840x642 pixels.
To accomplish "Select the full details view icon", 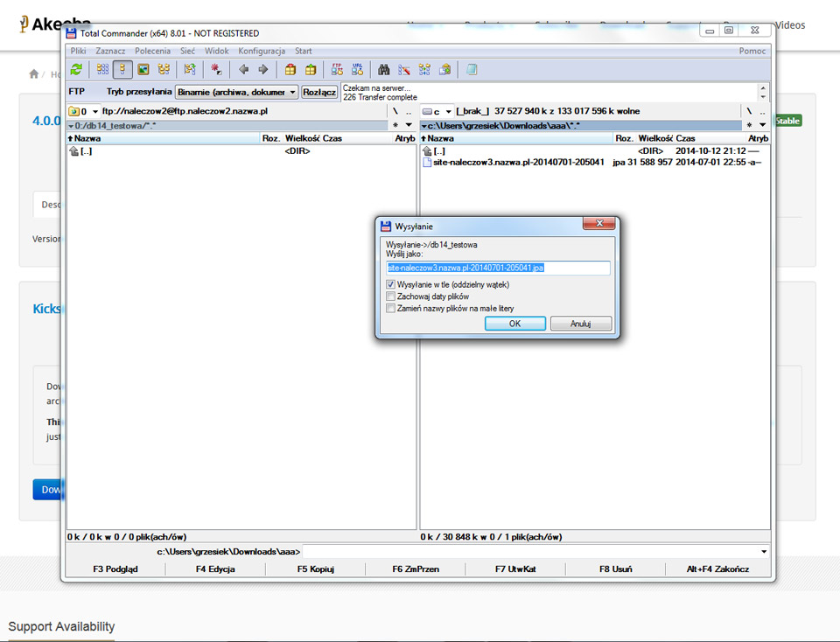I will 122,70.
